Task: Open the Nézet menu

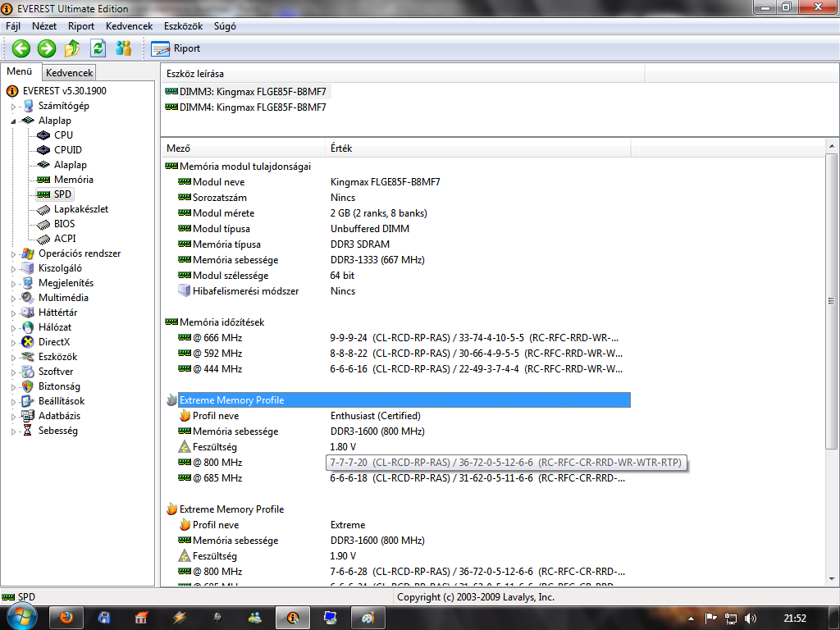Action: tap(44, 26)
